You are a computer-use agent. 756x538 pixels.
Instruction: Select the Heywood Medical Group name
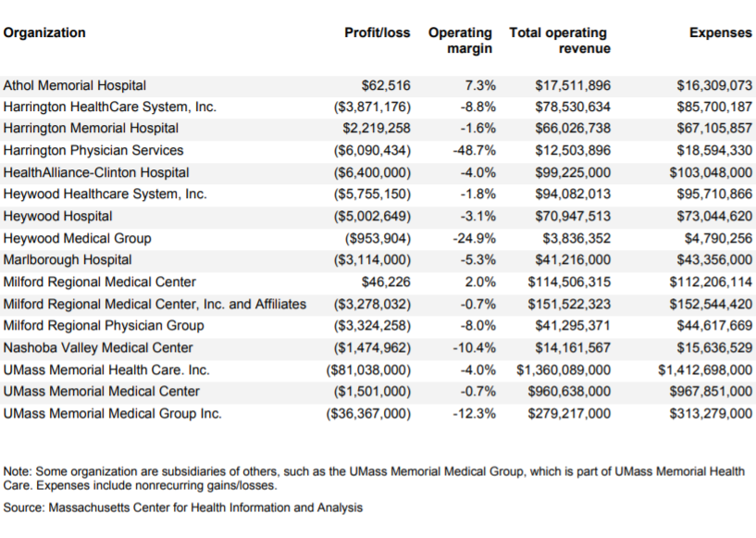[78, 238]
